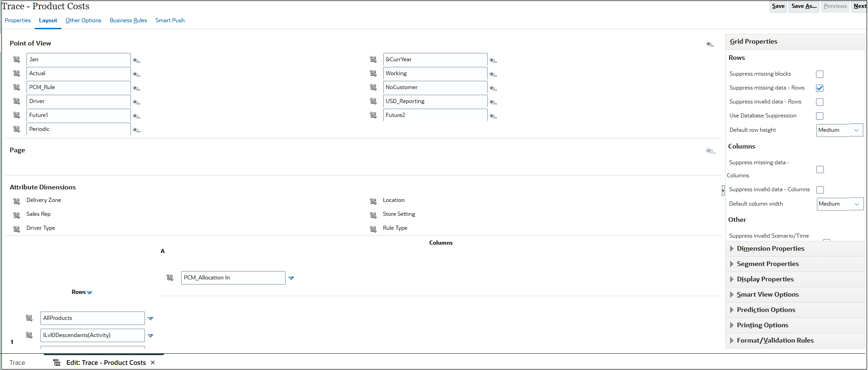Switch to the Properties tab
Image resolution: width=868 pixels, height=370 pixels.
click(x=17, y=20)
